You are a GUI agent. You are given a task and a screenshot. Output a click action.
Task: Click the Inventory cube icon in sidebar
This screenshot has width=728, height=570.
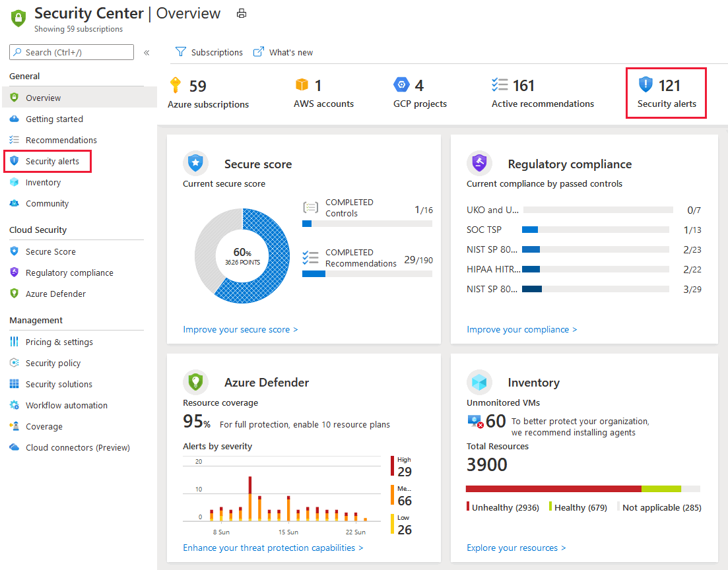click(15, 182)
